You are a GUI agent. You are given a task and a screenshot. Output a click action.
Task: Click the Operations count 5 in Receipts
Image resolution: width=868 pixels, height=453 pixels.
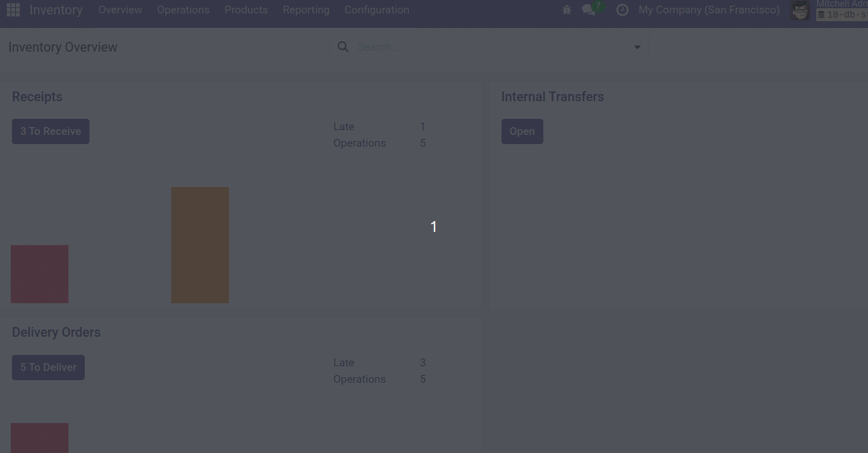click(423, 143)
